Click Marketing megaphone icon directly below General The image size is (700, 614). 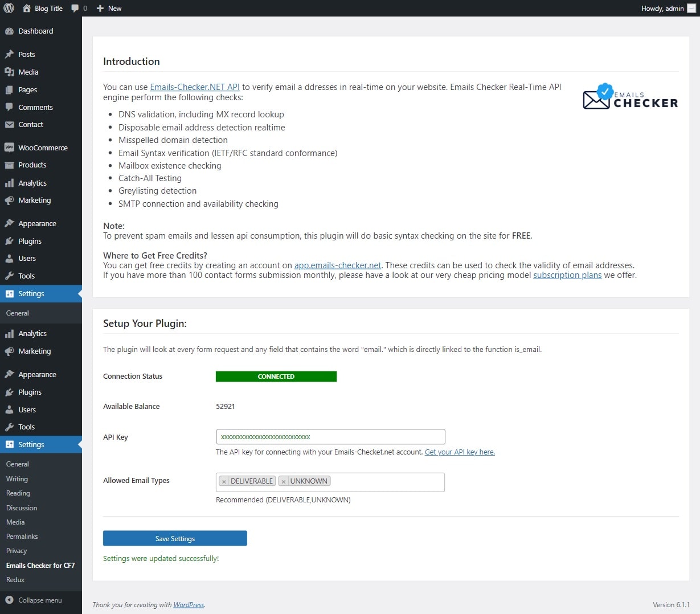[x=9, y=351]
